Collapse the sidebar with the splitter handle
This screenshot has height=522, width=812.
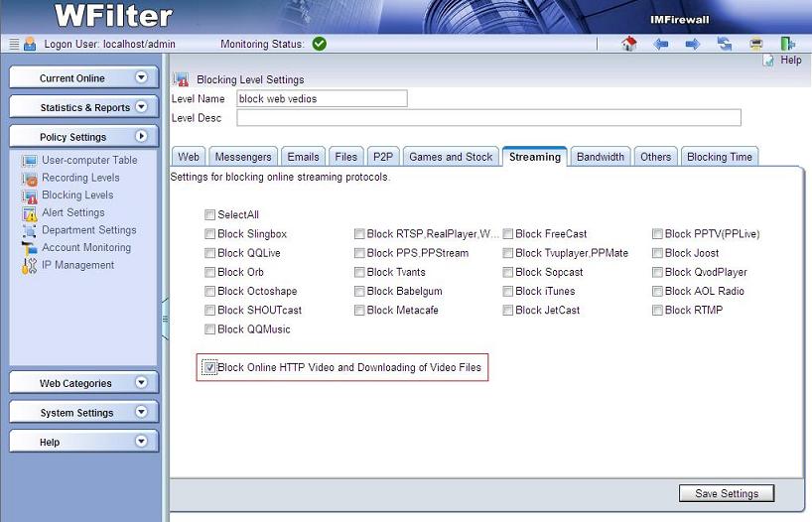(x=165, y=319)
